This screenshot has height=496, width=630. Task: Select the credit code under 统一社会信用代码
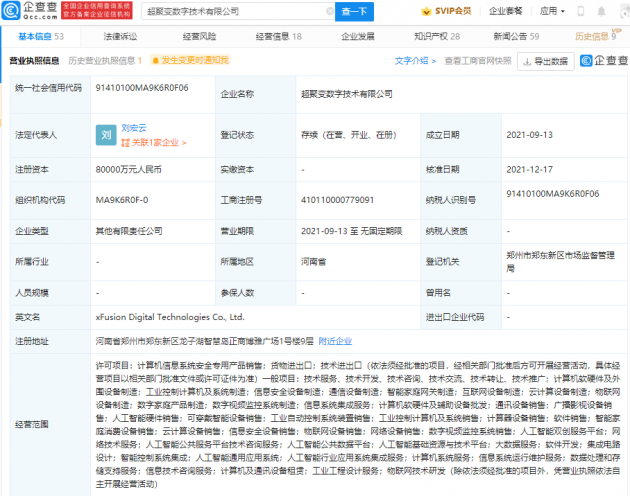point(142,88)
